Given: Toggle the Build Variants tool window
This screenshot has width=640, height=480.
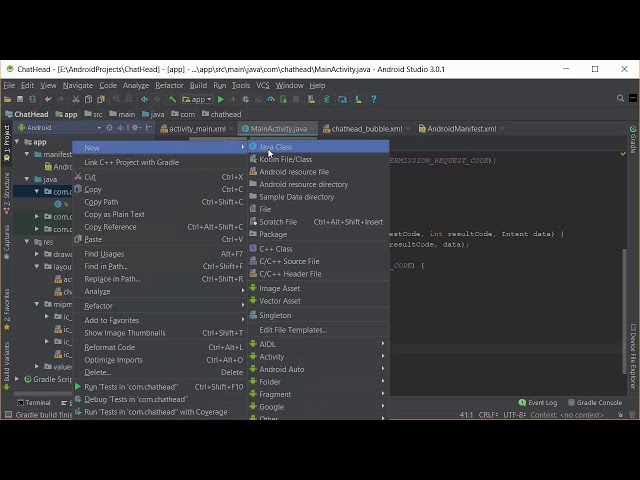Looking at the screenshot, I should (7, 366).
